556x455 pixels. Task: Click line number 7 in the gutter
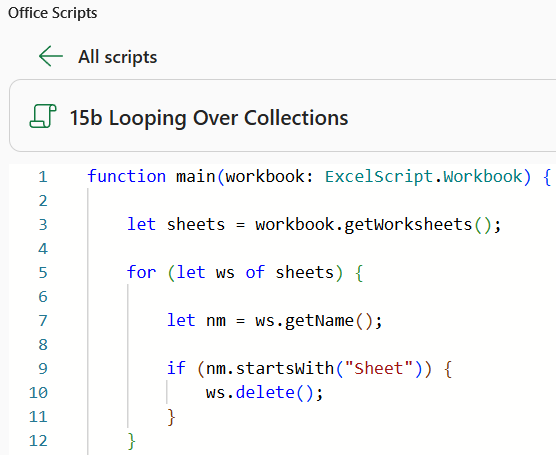point(43,321)
